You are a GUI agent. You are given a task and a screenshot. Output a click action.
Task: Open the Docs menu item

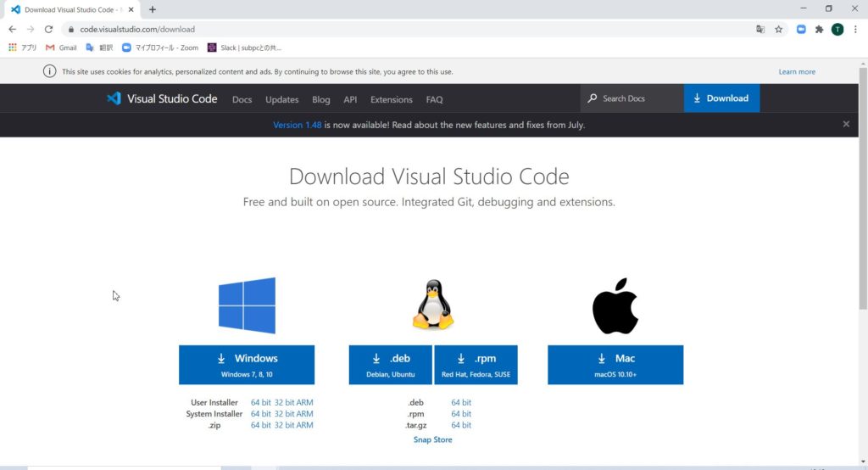242,100
